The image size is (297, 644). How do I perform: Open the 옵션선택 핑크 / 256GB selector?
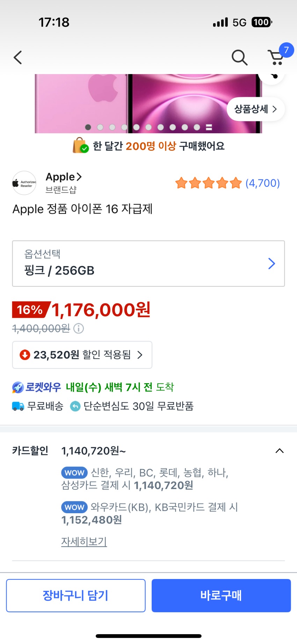click(148, 264)
